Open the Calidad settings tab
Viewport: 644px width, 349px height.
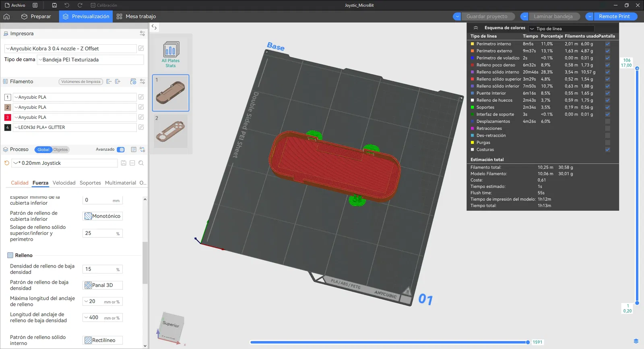(20, 183)
